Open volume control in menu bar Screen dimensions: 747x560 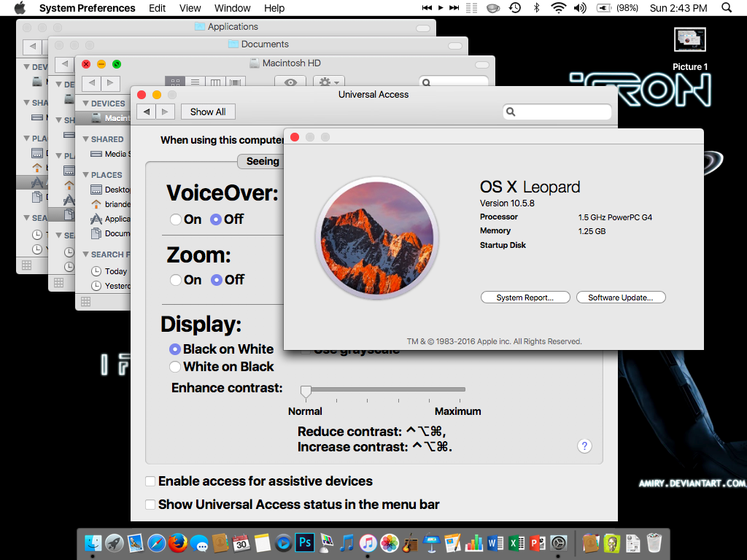[x=580, y=7]
